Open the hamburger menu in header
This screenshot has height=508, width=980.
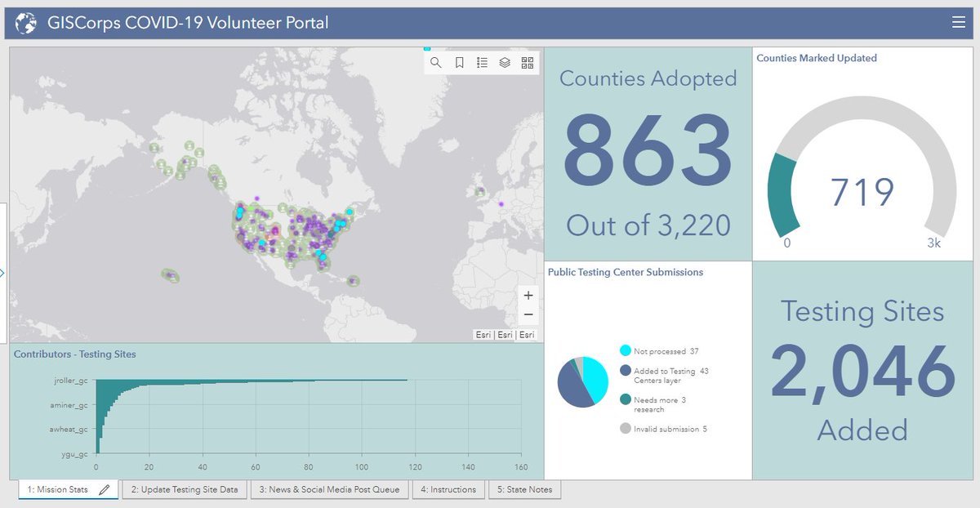(959, 23)
